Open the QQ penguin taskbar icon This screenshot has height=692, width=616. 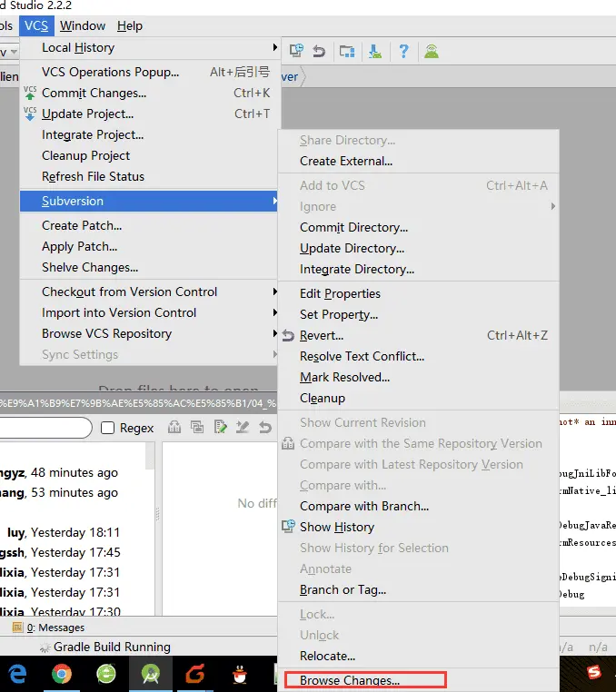[x=239, y=674]
